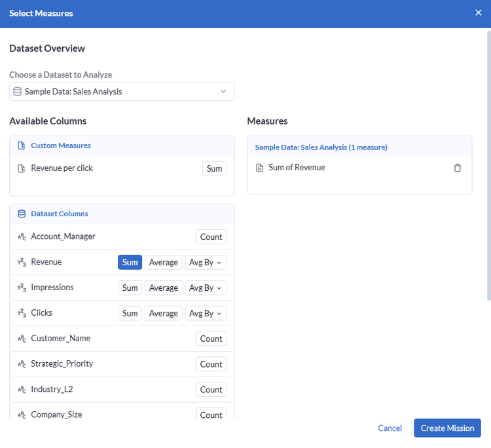Enable Sum for the Clicks column
Image resolution: width=491 pixels, height=448 pixels.
coord(130,314)
